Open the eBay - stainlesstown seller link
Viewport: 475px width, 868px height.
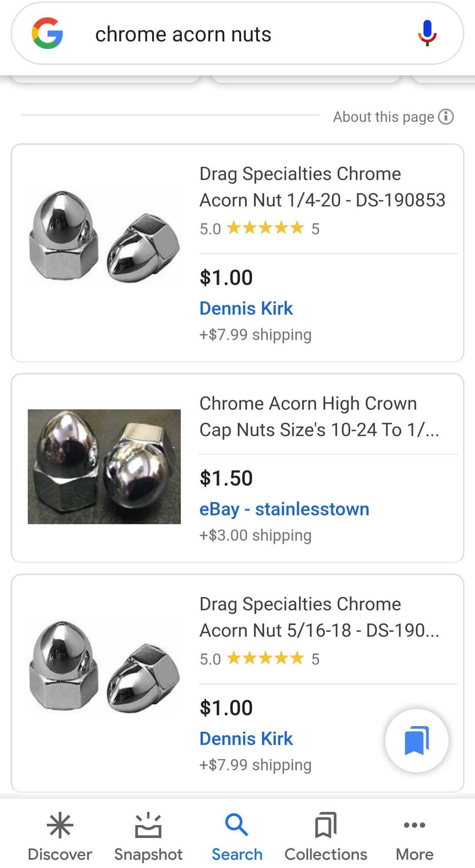pos(284,509)
